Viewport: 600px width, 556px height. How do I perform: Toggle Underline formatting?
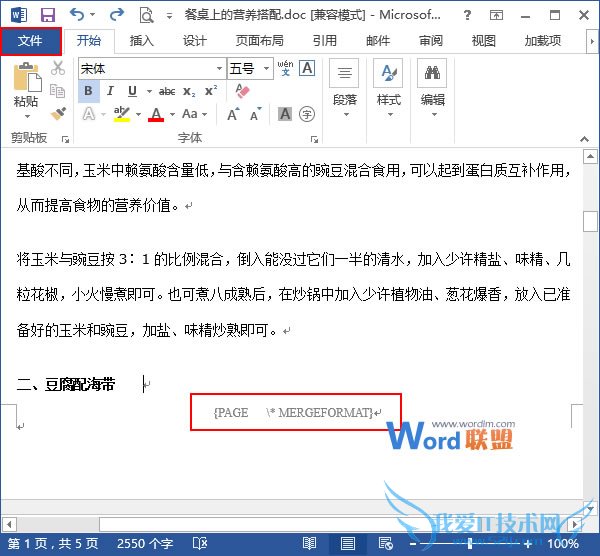(132, 91)
